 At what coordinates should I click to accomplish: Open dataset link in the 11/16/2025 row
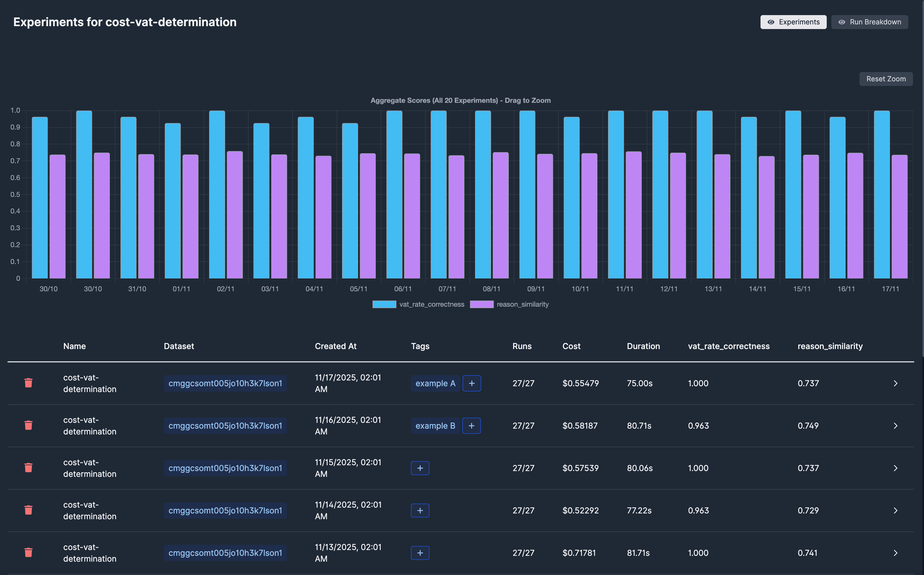[x=226, y=425]
